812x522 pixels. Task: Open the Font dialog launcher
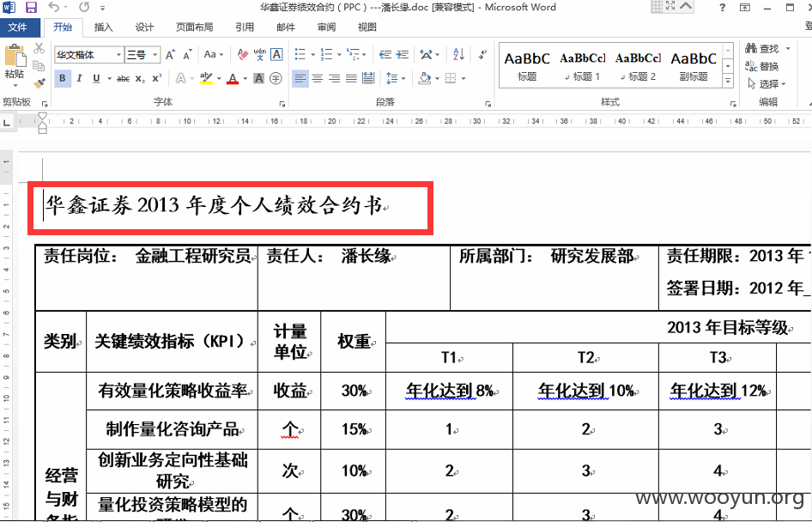(x=282, y=104)
